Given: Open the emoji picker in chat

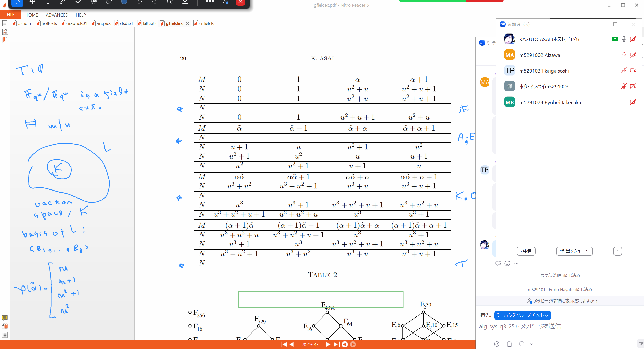Looking at the screenshot, I should (x=497, y=344).
